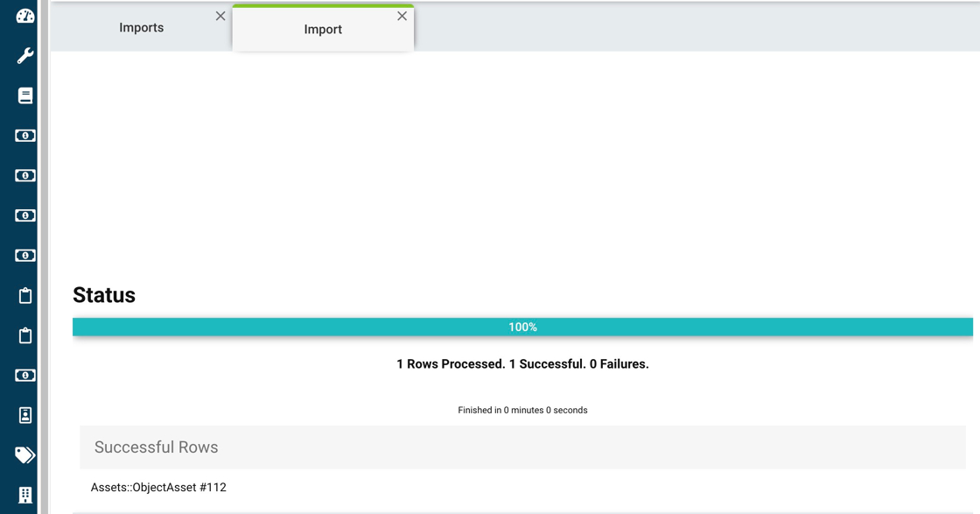
Task: Open the building icon in sidebar
Action: tap(24, 495)
